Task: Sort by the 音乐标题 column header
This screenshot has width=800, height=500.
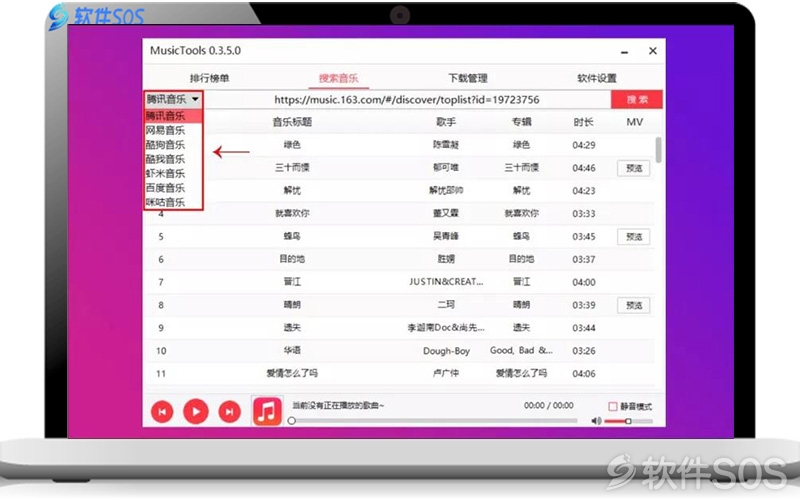Action: [x=292, y=122]
